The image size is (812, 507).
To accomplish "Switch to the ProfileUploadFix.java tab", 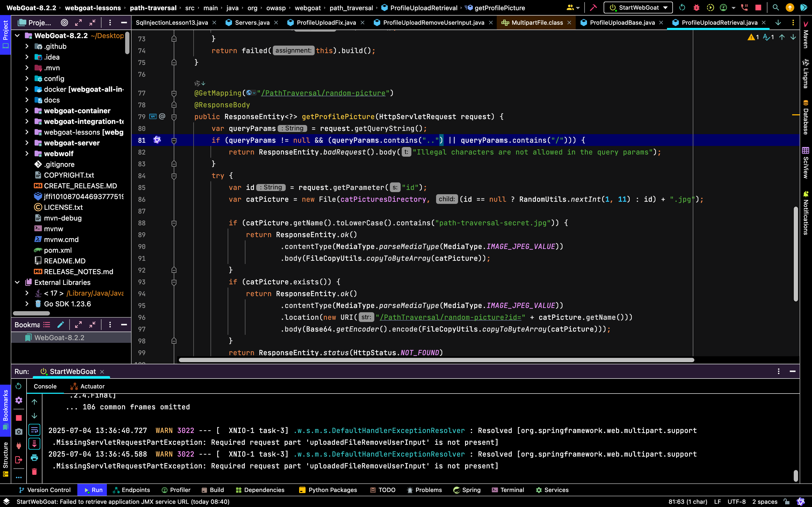I will [x=326, y=23].
